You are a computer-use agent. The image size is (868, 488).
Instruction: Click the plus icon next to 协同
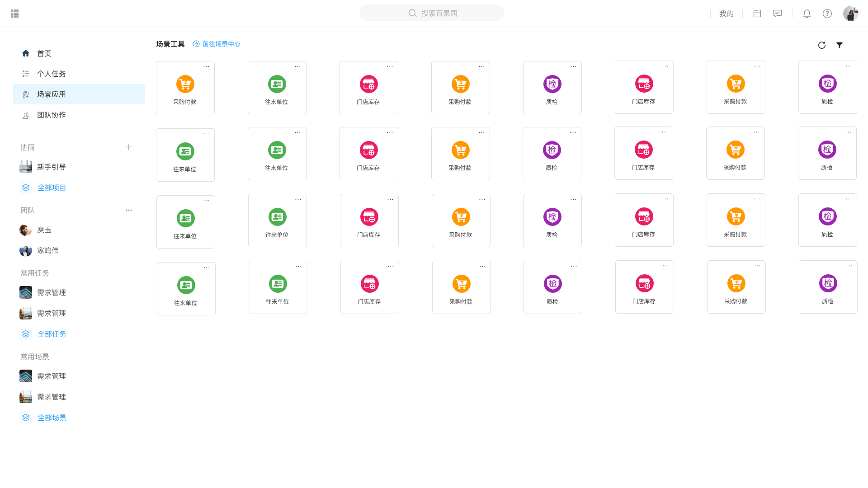(x=129, y=147)
